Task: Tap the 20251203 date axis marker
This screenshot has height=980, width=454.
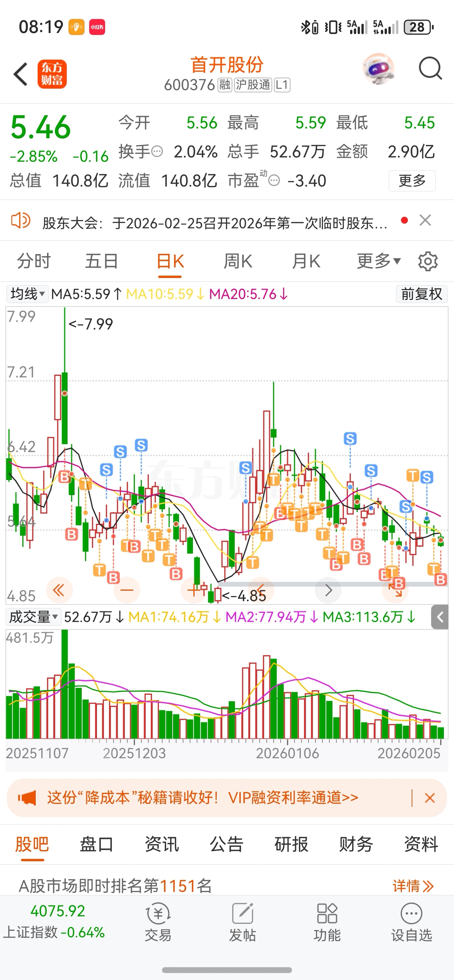Action: point(134,753)
